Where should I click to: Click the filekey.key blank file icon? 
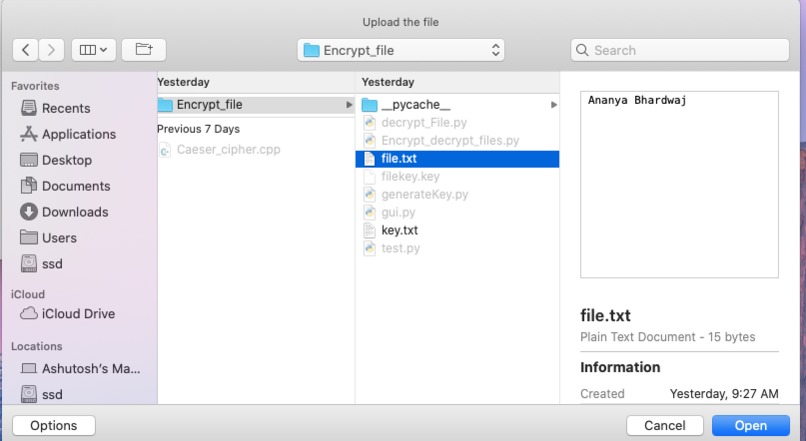pos(370,176)
